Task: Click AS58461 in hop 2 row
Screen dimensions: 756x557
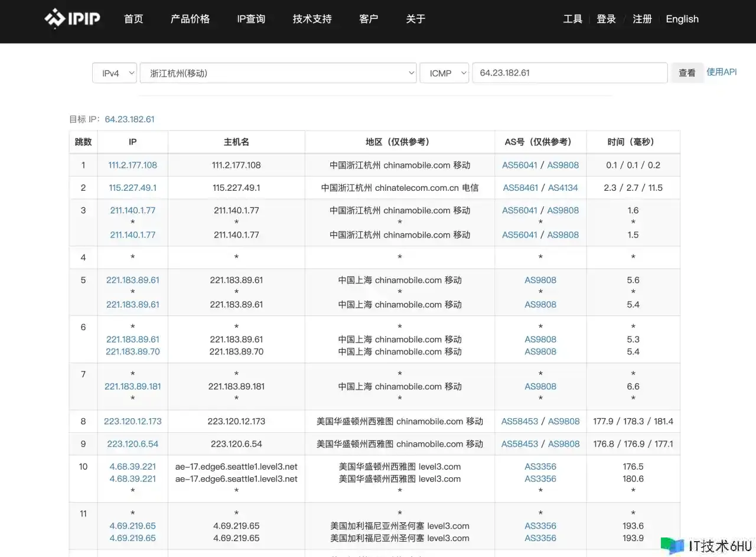Action: [520, 188]
